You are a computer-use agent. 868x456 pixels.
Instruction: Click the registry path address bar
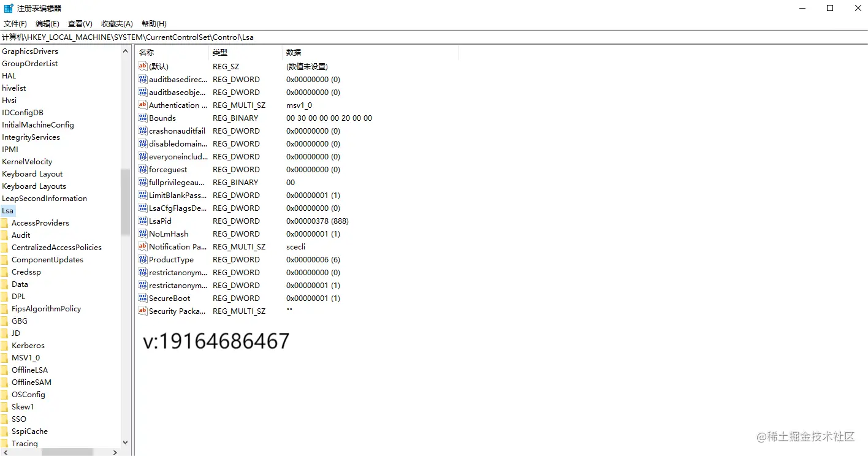point(434,37)
